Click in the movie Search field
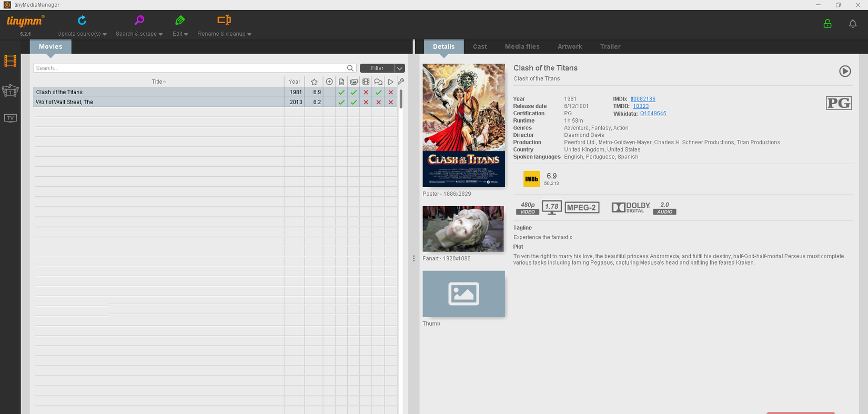Viewport: 868px width, 414px height. [189, 68]
